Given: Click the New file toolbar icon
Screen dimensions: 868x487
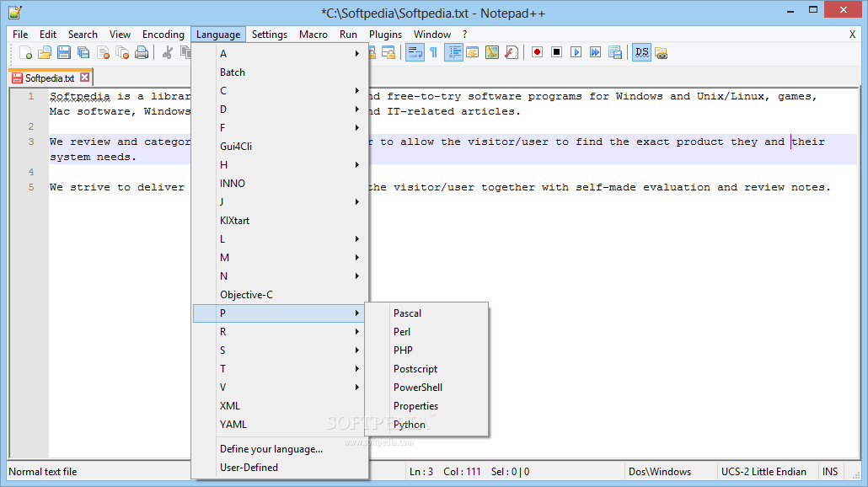Looking at the screenshot, I should pos(25,52).
